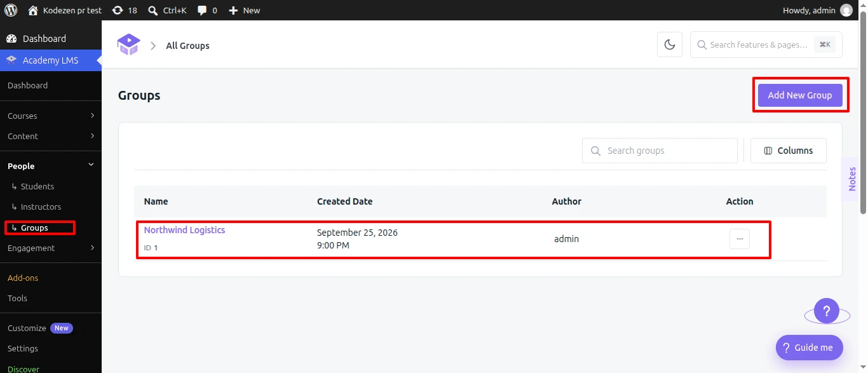Open the Academy LMS Settings page
868x373 pixels.
23,348
